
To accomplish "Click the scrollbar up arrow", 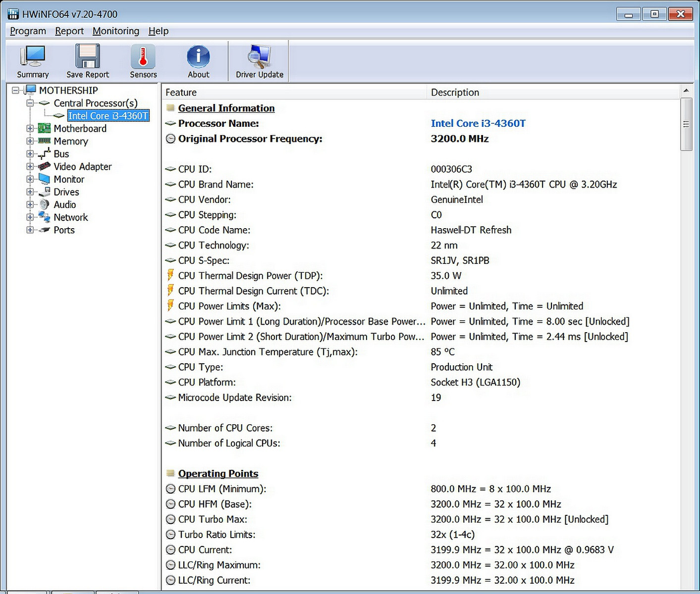I will point(686,91).
